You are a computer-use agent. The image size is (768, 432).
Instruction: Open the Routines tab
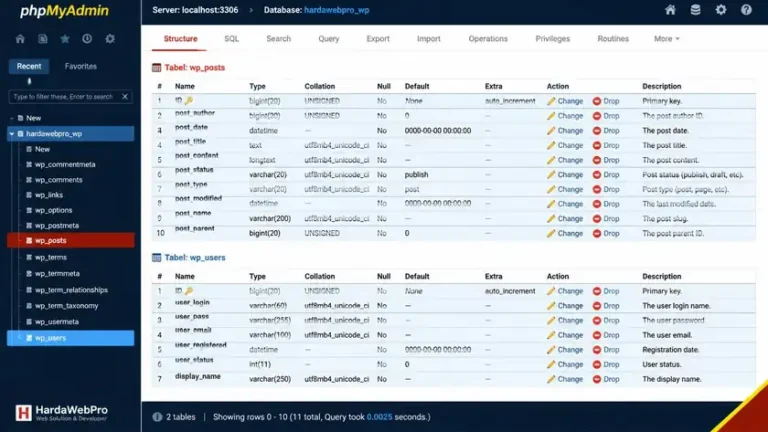(x=613, y=39)
